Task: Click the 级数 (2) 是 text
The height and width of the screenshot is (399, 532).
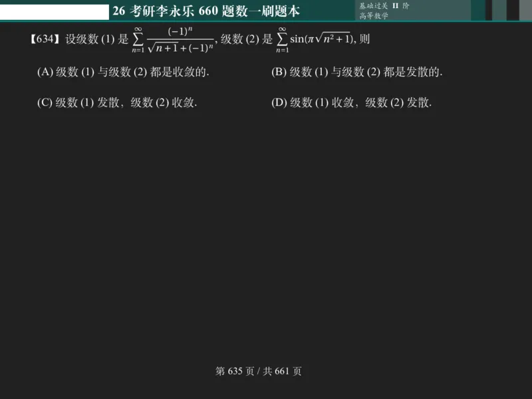Action: click(246, 39)
